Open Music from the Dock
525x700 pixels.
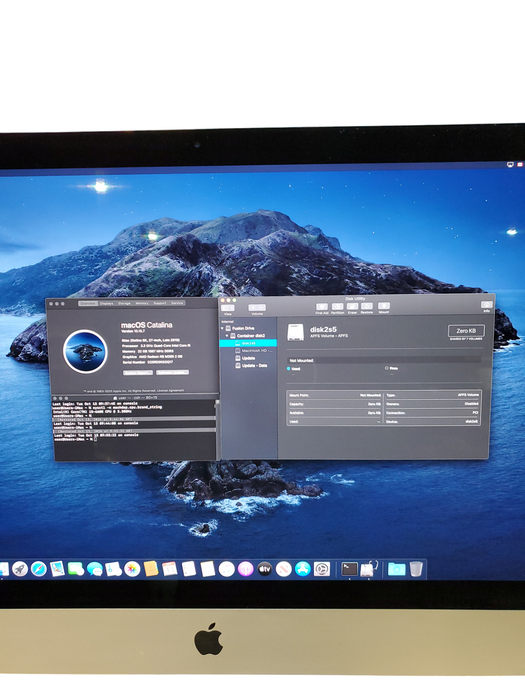click(227, 569)
